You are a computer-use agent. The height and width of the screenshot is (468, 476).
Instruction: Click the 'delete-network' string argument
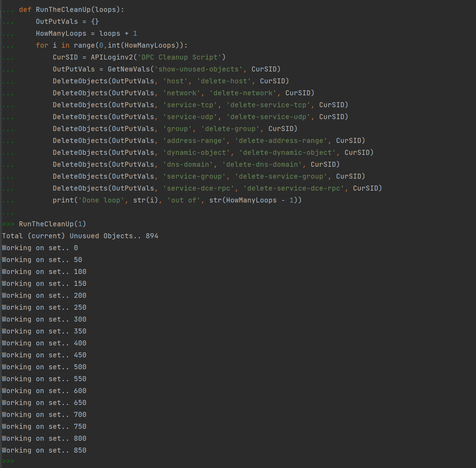[x=243, y=93]
